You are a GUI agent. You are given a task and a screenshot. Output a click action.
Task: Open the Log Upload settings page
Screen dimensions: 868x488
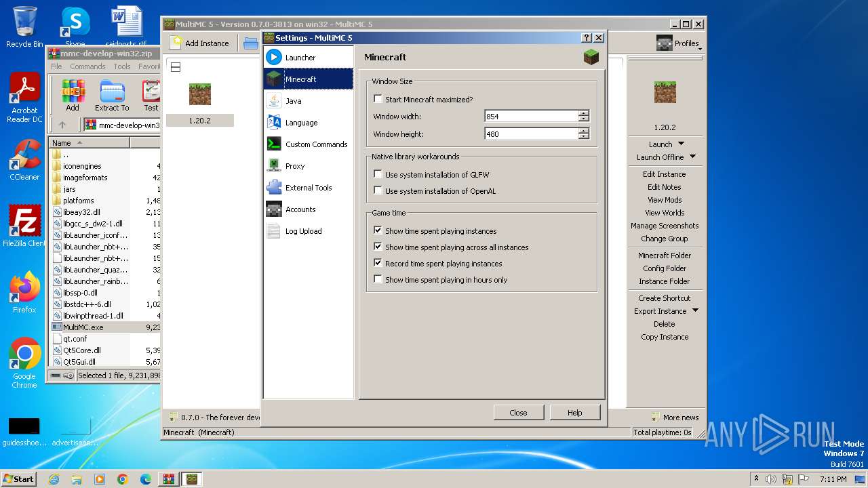[x=309, y=231]
